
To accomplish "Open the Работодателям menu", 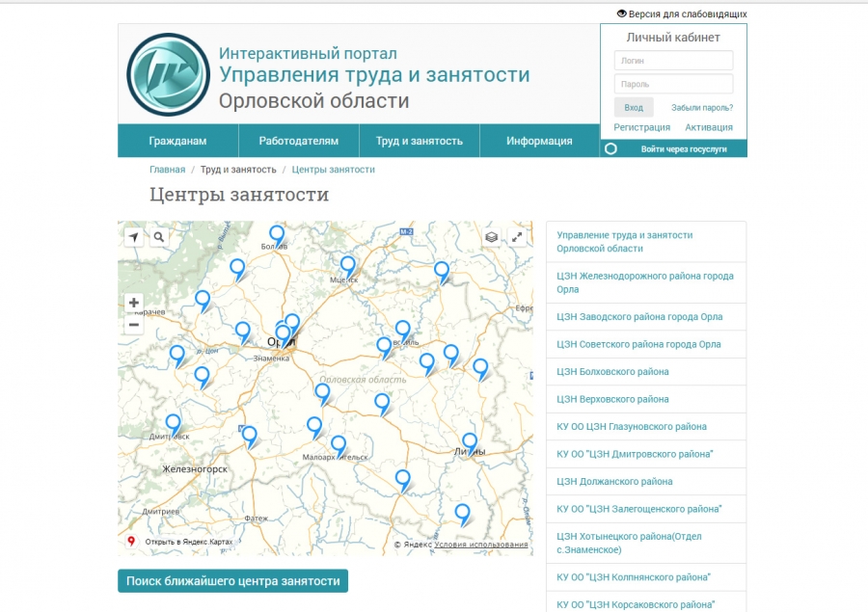I will tap(299, 141).
